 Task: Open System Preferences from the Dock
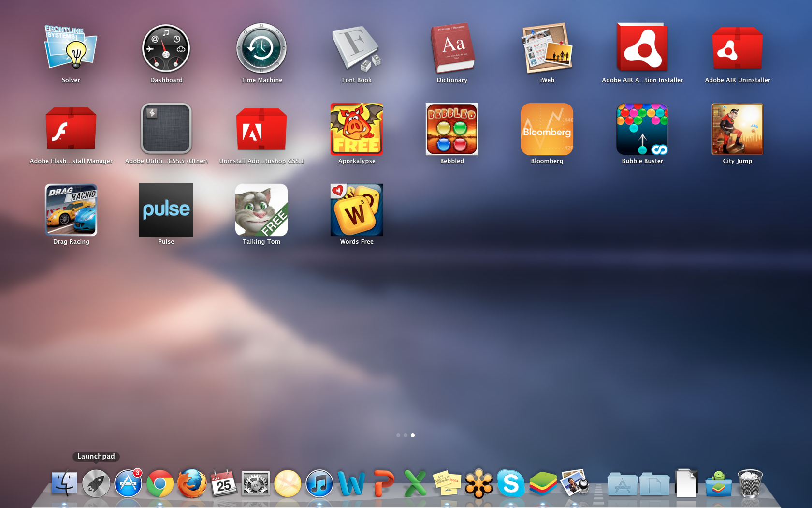click(x=256, y=483)
